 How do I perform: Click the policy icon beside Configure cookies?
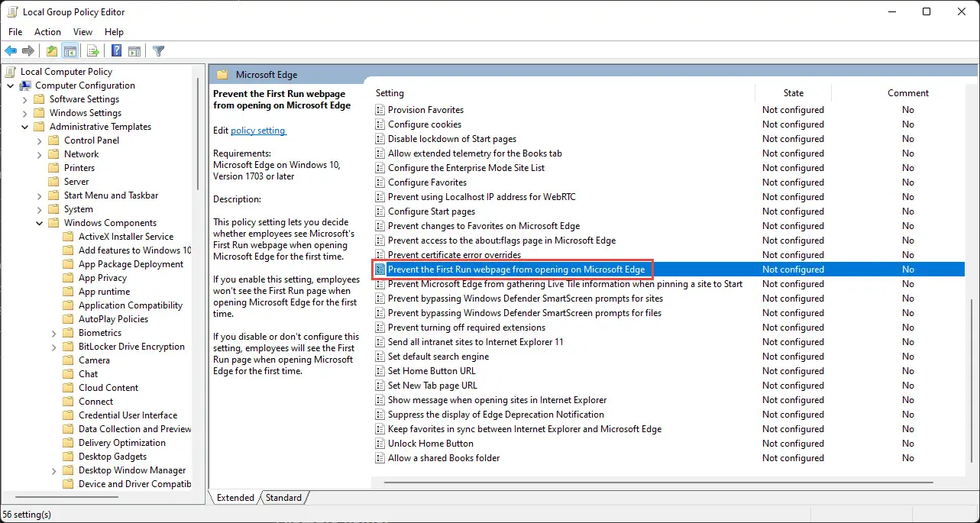pos(380,124)
